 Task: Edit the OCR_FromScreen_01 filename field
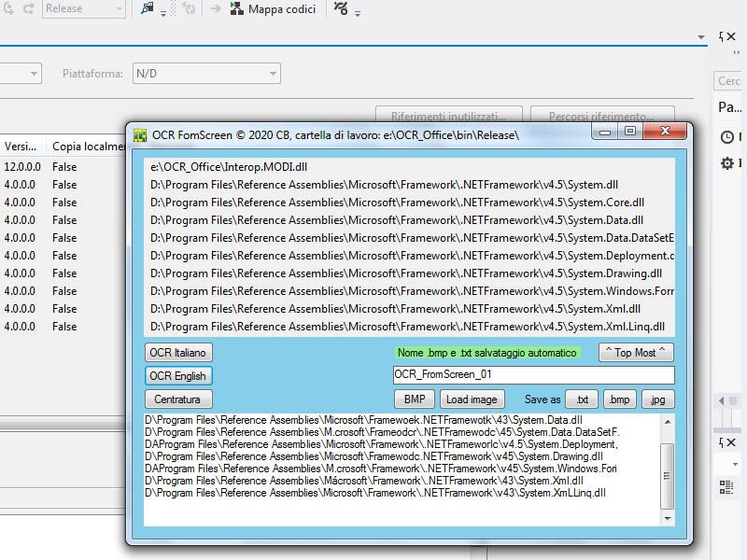coord(533,375)
